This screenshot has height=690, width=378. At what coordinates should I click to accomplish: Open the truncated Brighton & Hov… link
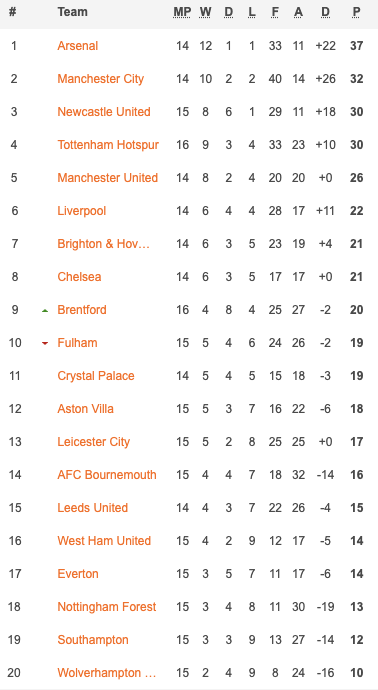click(x=103, y=244)
